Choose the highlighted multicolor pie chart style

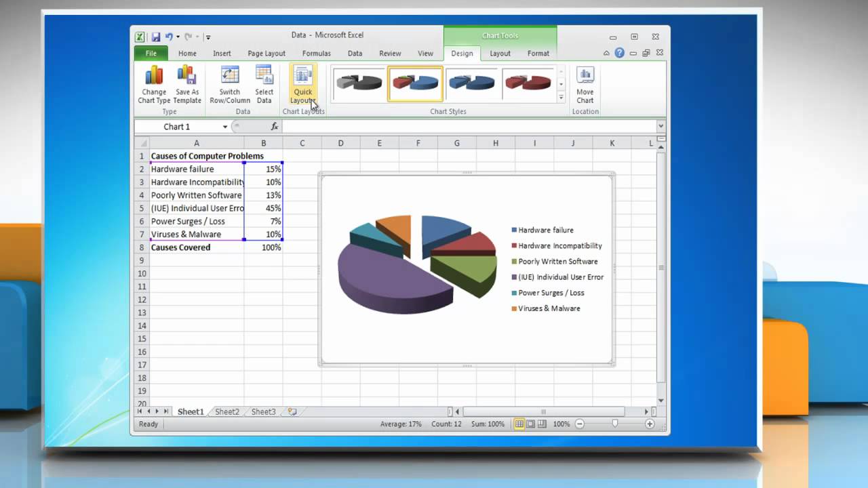415,83
